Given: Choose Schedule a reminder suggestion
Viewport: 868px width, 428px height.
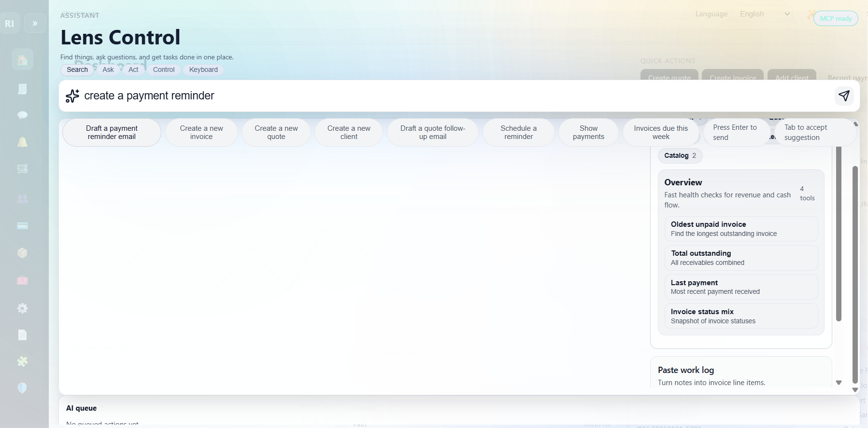Looking at the screenshot, I should [519, 132].
